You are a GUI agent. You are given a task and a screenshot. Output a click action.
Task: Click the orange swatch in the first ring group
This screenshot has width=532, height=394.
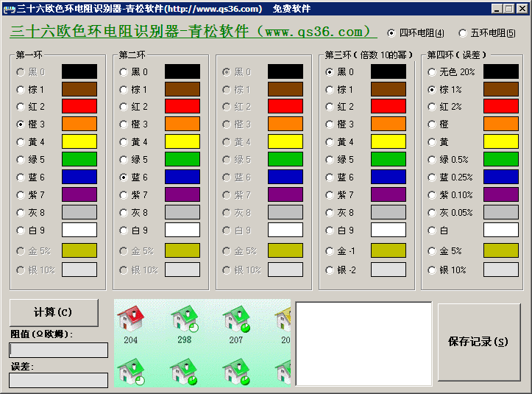[x=79, y=124]
